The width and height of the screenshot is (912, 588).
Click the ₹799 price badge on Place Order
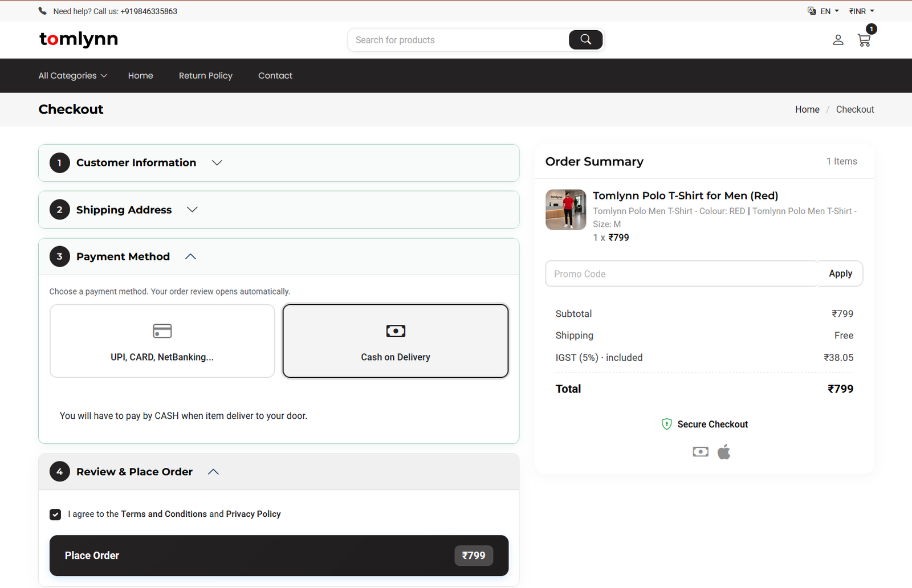474,556
